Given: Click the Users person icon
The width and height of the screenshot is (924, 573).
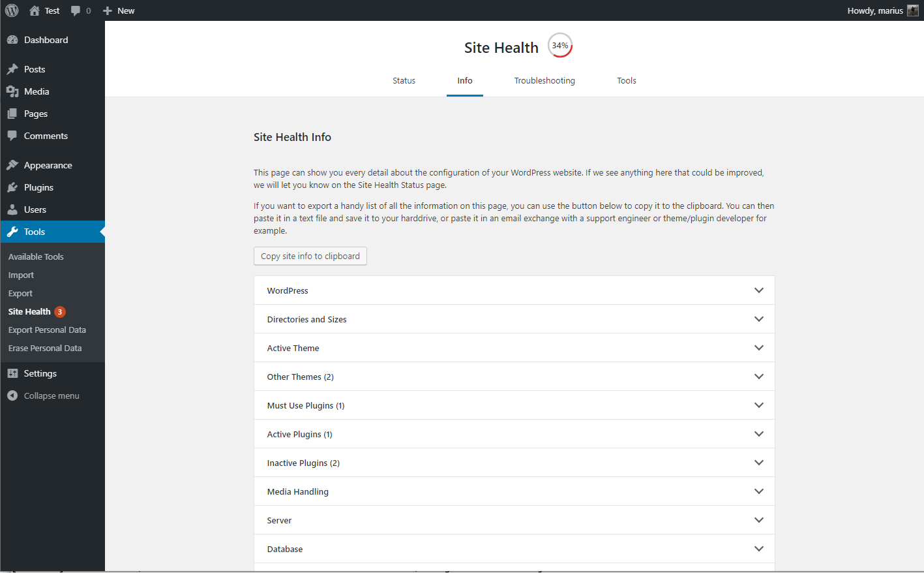Looking at the screenshot, I should click(12, 209).
